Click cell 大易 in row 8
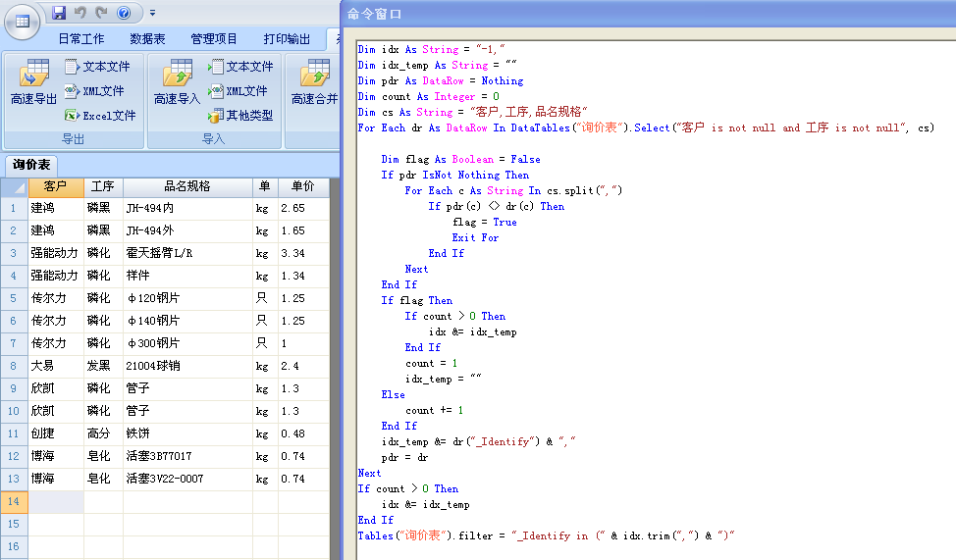Screen dimensions: 956x560 (x=56, y=366)
